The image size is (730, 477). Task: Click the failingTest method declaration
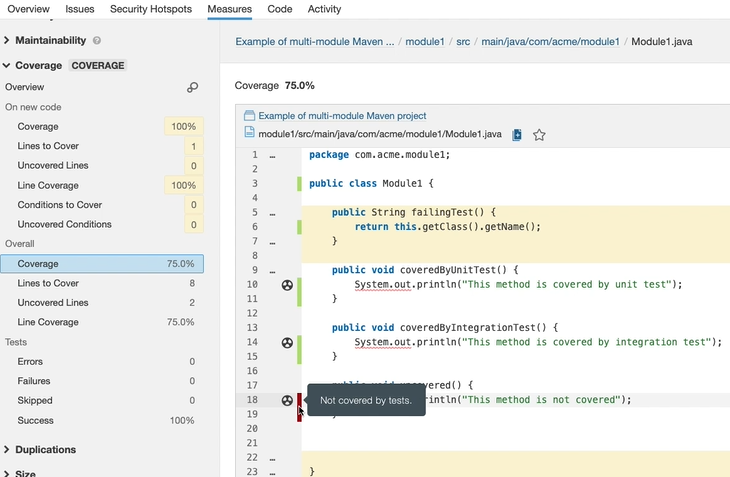pyautogui.click(x=413, y=212)
